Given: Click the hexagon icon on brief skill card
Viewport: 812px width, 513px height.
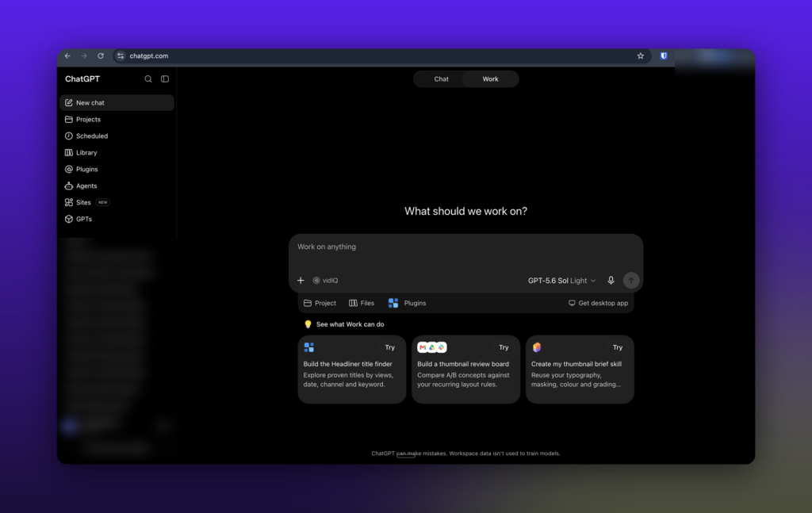Looking at the screenshot, I should 537,347.
